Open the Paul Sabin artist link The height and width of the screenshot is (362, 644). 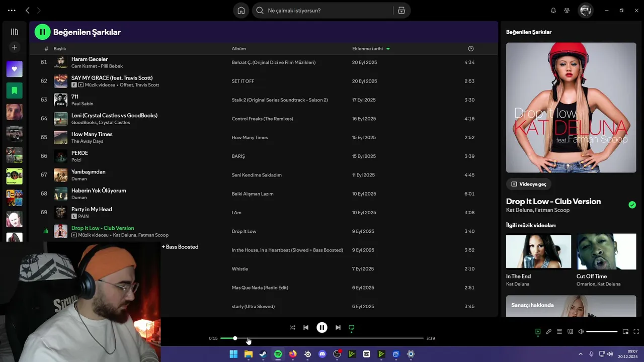click(82, 104)
